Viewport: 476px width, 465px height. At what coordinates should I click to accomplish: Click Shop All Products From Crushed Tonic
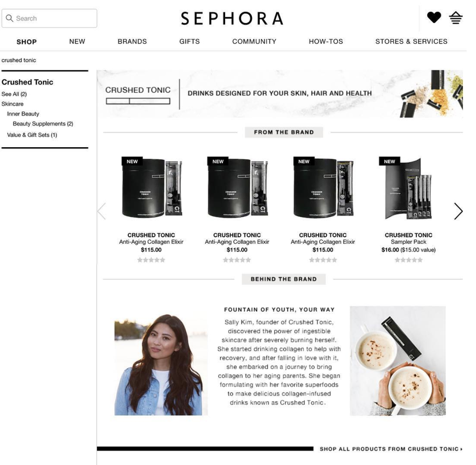pos(391,449)
